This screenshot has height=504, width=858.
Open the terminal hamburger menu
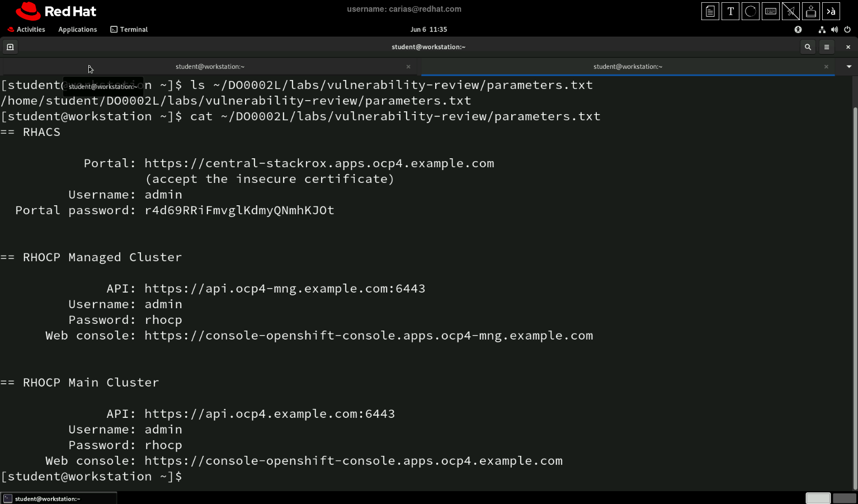click(x=827, y=47)
